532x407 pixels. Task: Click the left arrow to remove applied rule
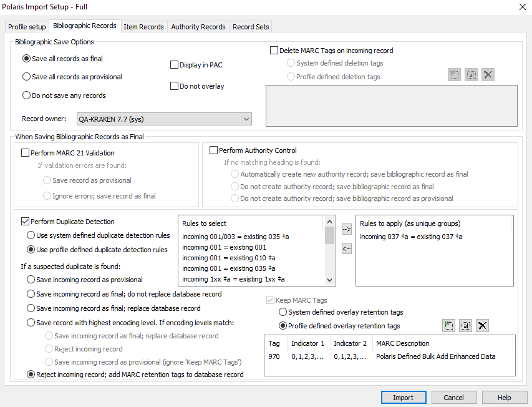coord(347,249)
